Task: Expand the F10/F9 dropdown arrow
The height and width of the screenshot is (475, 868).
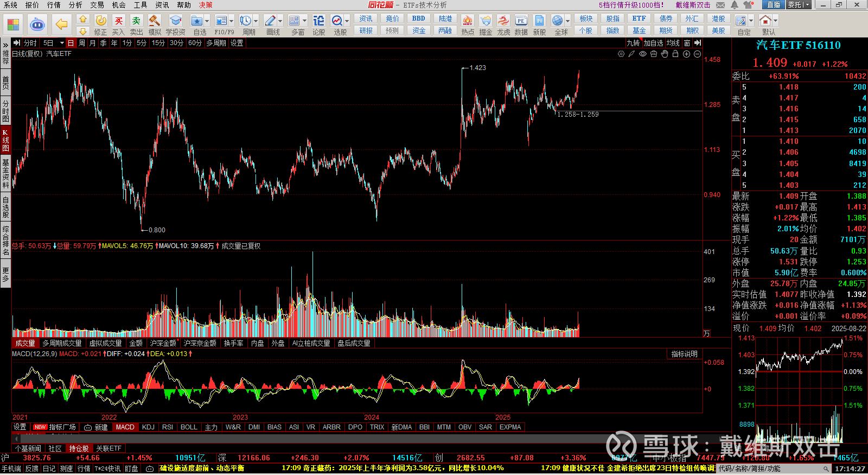Action: coord(232,21)
